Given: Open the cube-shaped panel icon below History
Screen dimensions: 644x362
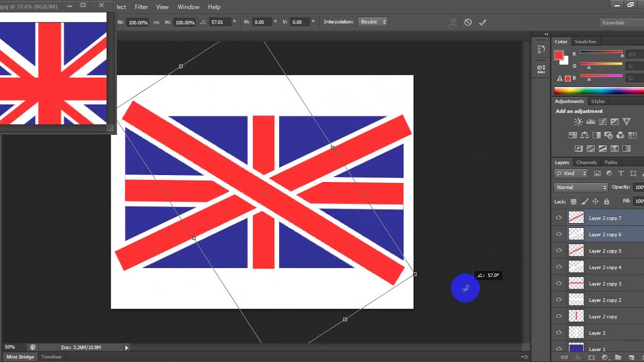Looking at the screenshot, I should pyautogui.click(x=541, y=68).
